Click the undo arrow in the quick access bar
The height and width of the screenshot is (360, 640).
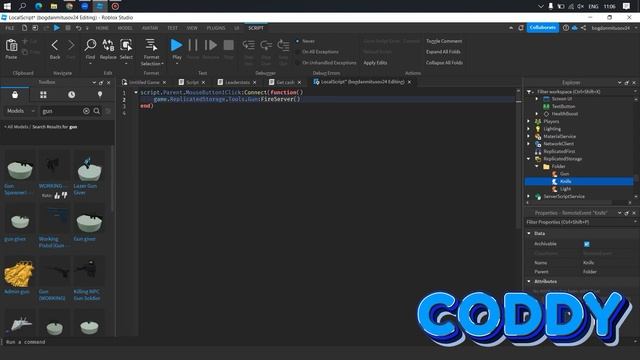click(78, 28)
